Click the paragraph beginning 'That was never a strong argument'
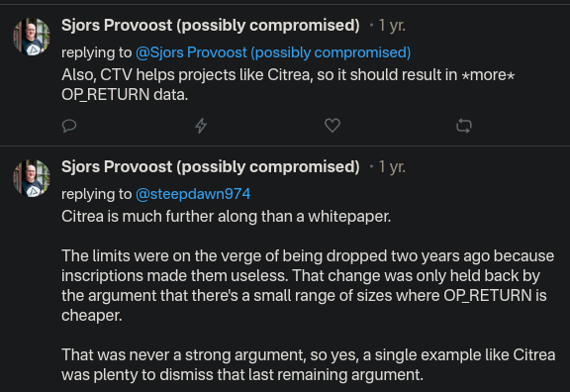The image size is (570, 392). [309, 364]
